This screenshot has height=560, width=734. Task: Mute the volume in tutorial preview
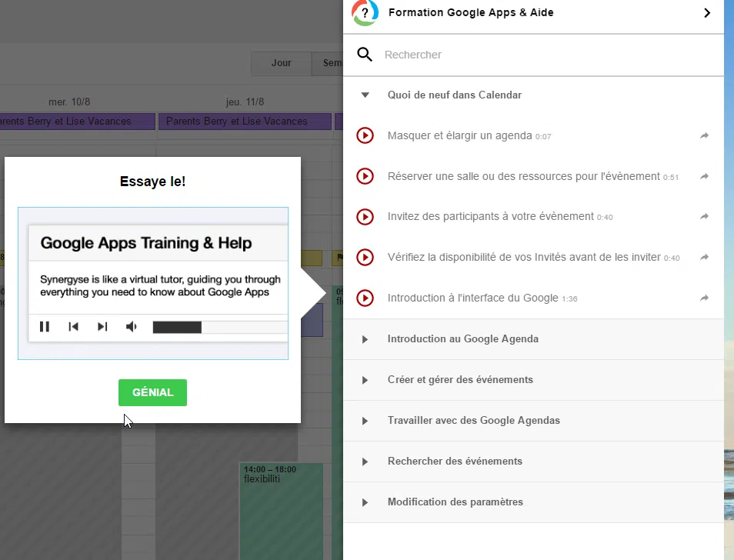(x=131, y=327)
